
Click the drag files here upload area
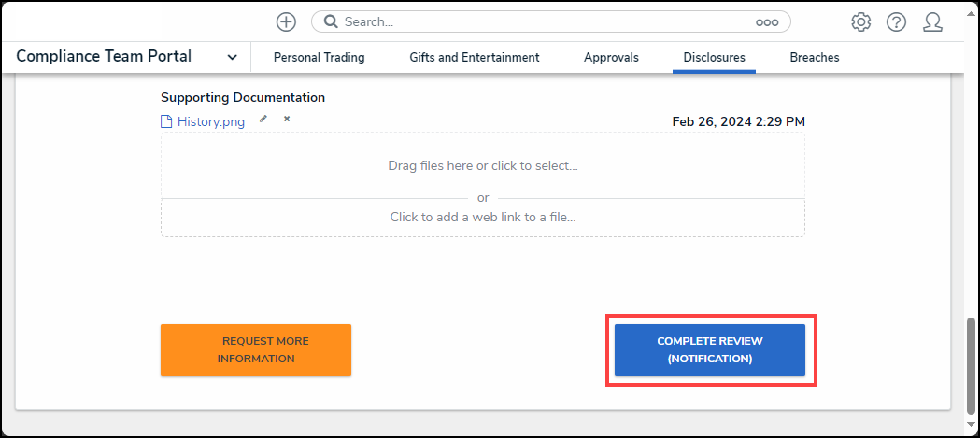[x=482, y=165]
